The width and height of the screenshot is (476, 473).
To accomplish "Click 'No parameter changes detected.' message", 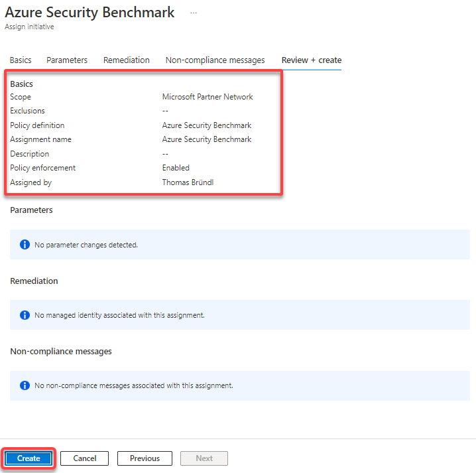I will pyautogui.click(x=86, y=245).
